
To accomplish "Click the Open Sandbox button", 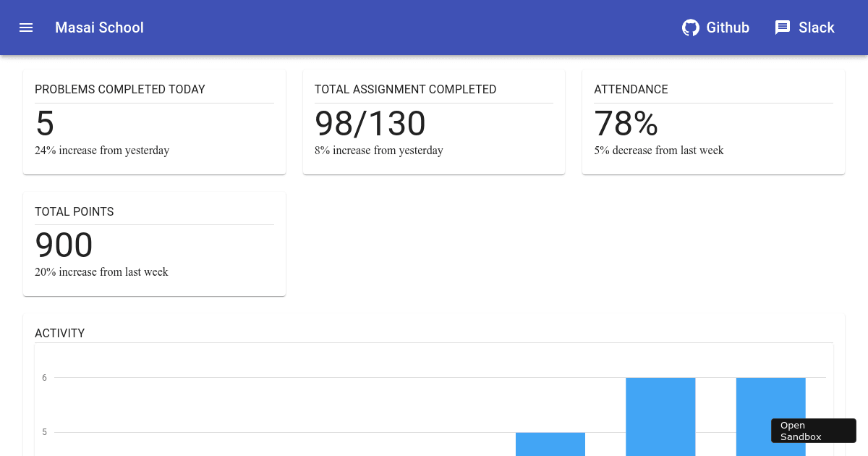I will [x=813, y=431].
